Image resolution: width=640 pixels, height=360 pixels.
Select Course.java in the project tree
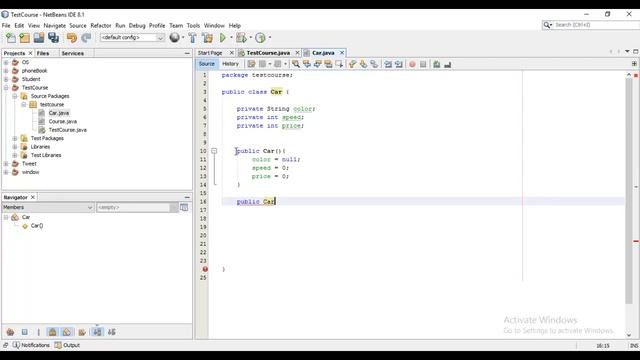tap(62, 122)
